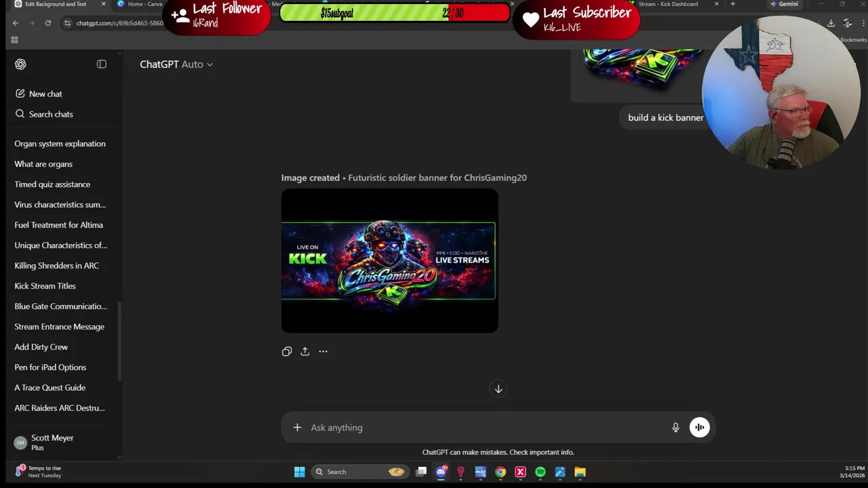Open chat 'Add Dirty Crew'
Screen dimensions: 868x488
click(41, 347)
